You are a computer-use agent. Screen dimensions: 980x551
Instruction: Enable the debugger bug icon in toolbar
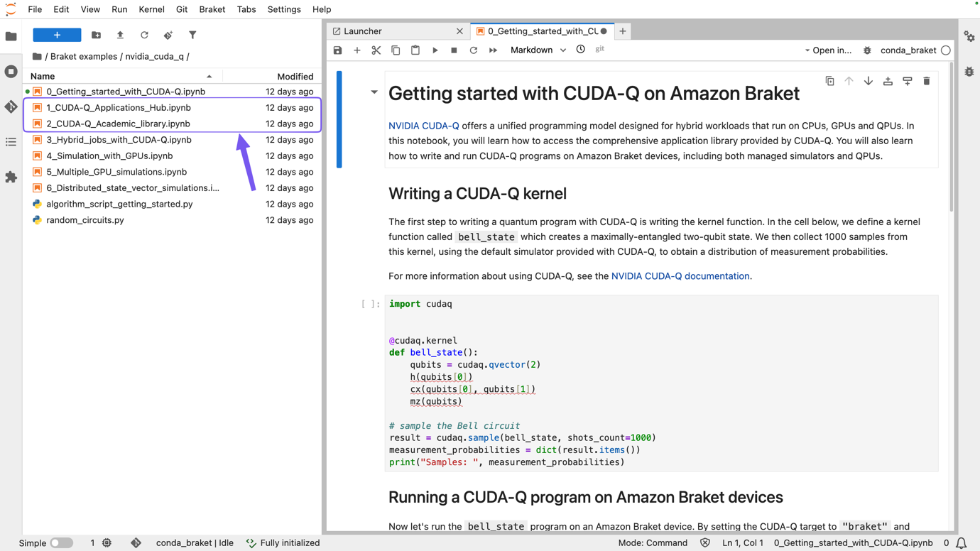(x=867, y=50)
